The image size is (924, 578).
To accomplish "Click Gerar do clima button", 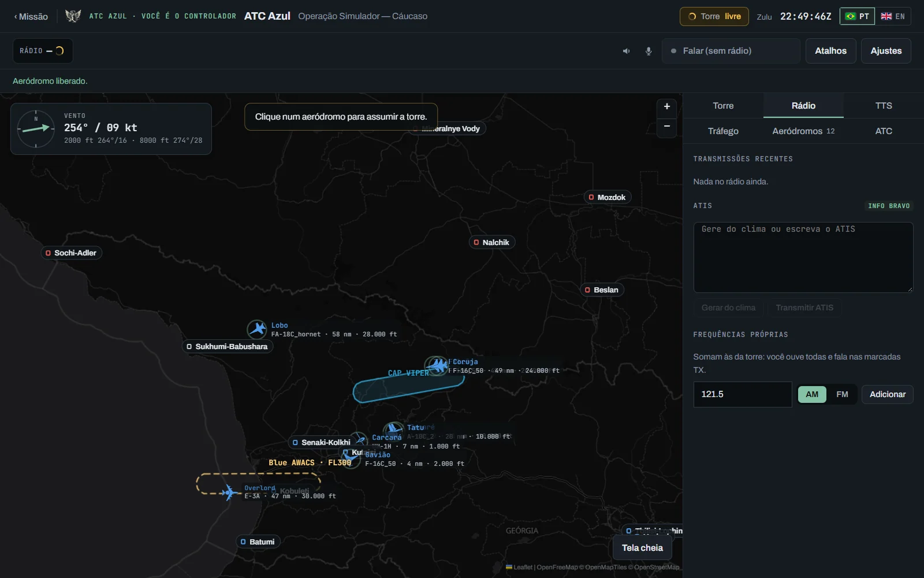I will 728,307.
